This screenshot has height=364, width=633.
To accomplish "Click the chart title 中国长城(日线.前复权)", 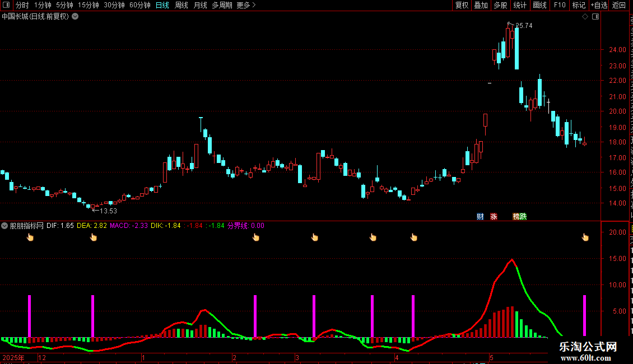I will 35,17.
